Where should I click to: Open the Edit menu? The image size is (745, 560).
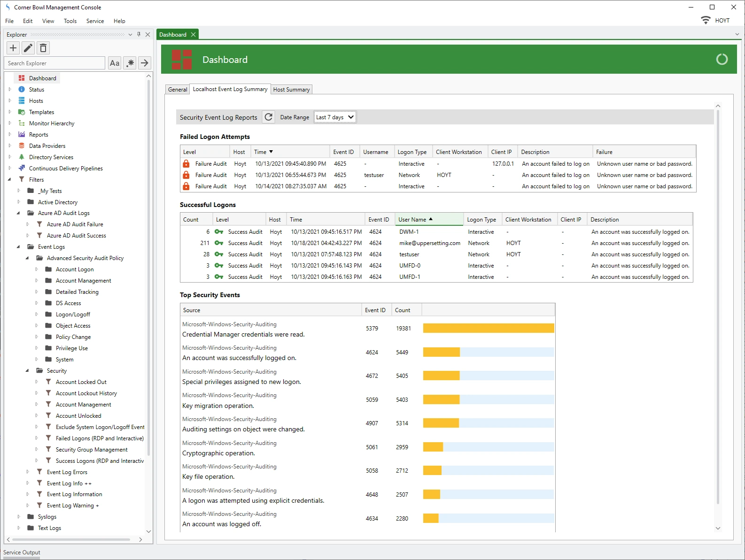[28, 21]
